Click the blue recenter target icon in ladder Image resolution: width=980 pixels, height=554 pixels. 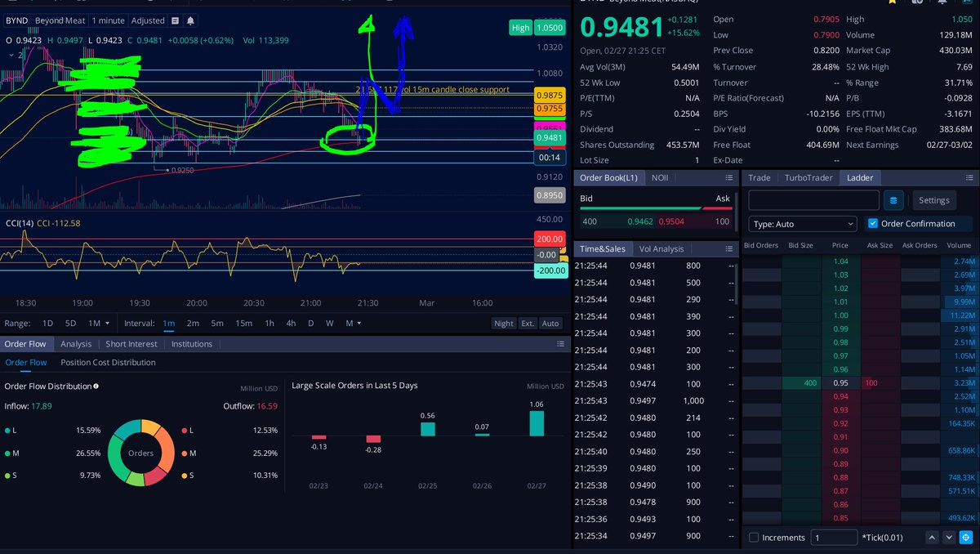pyautogui.click(x=965, y=538)
